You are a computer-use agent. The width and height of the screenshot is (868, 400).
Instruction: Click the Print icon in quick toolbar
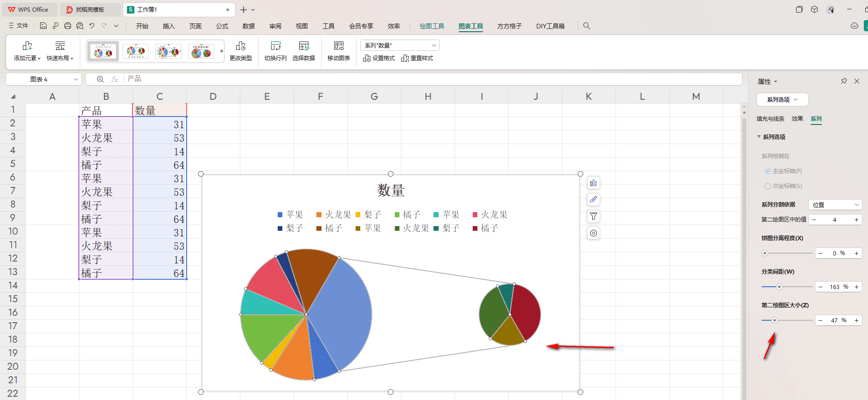[x=68, y=26]
